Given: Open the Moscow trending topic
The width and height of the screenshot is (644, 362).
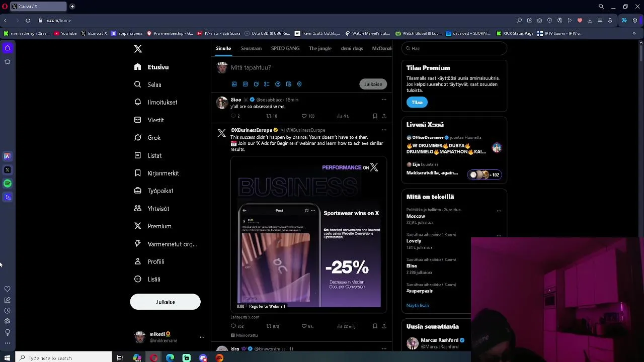Looking at the screenshot, I should point(416,216).
